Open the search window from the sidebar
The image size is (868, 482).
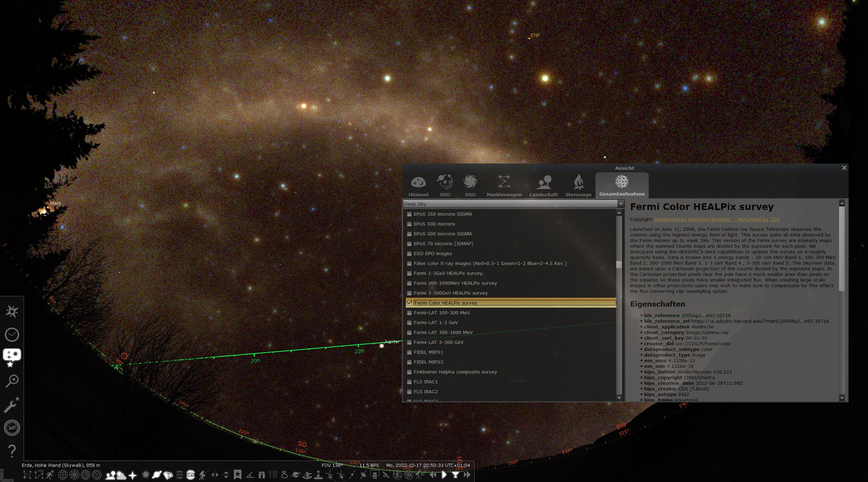pos(12,381)
